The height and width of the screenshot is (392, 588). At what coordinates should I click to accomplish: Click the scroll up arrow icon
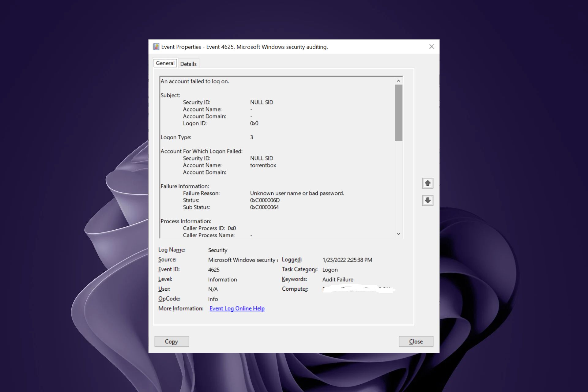pyautogui.click(x=428, y=183)
